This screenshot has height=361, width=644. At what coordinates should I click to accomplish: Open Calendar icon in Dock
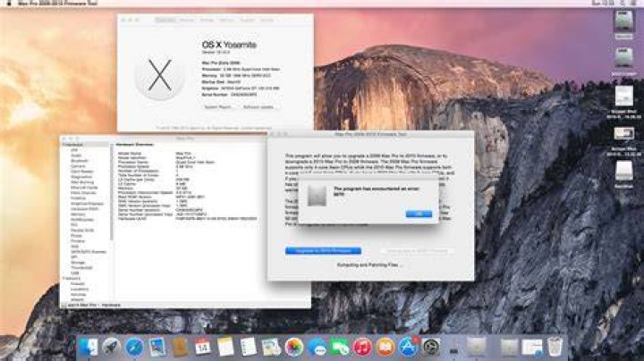tap(202, 348)
